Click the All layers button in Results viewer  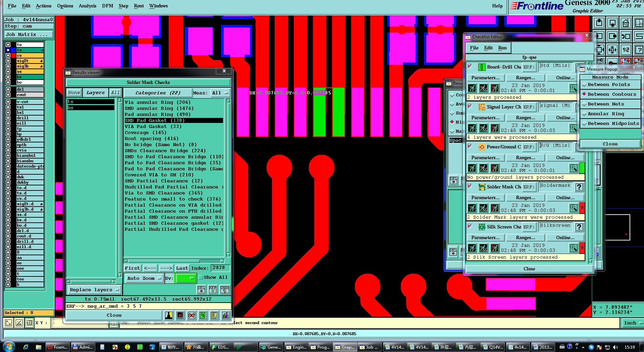pos(115,93)
